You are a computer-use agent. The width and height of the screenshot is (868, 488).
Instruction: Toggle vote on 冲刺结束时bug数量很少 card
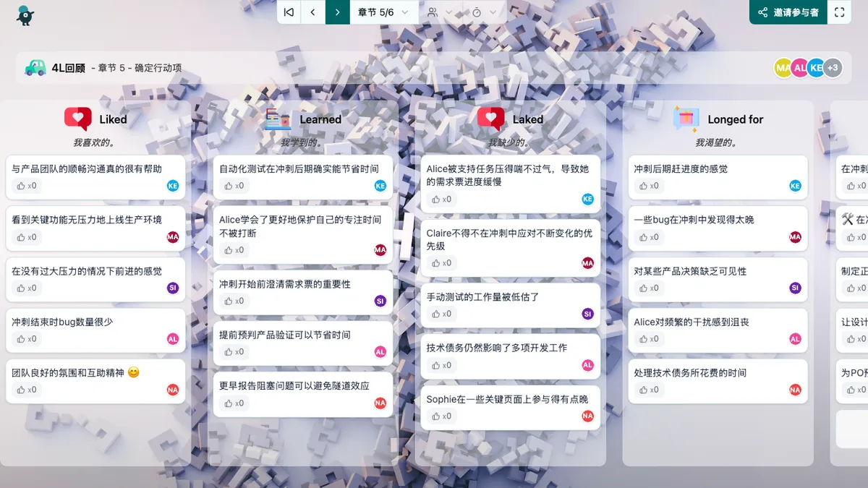pos(27,338)
